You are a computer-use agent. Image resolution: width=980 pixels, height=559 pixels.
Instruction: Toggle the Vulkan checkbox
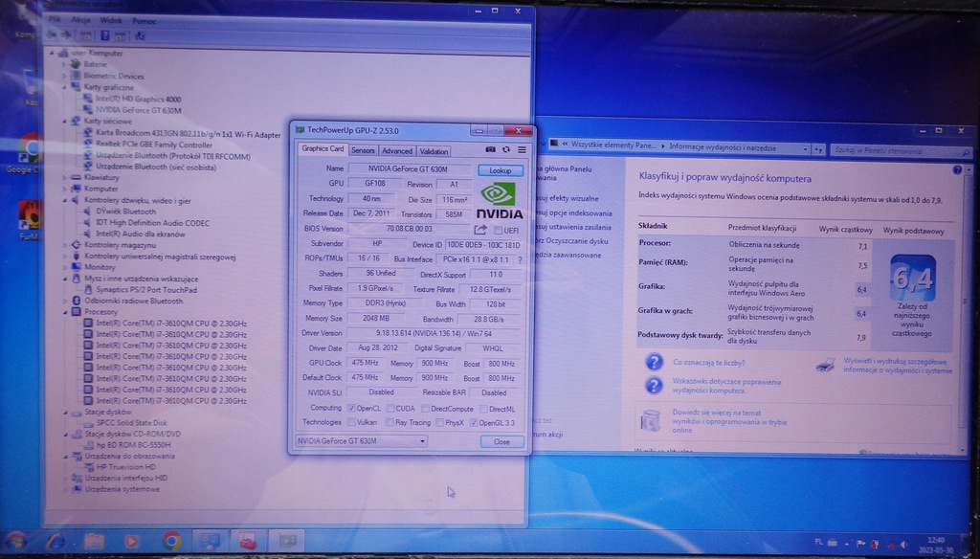pyautogui.click(x=351, y=423)
